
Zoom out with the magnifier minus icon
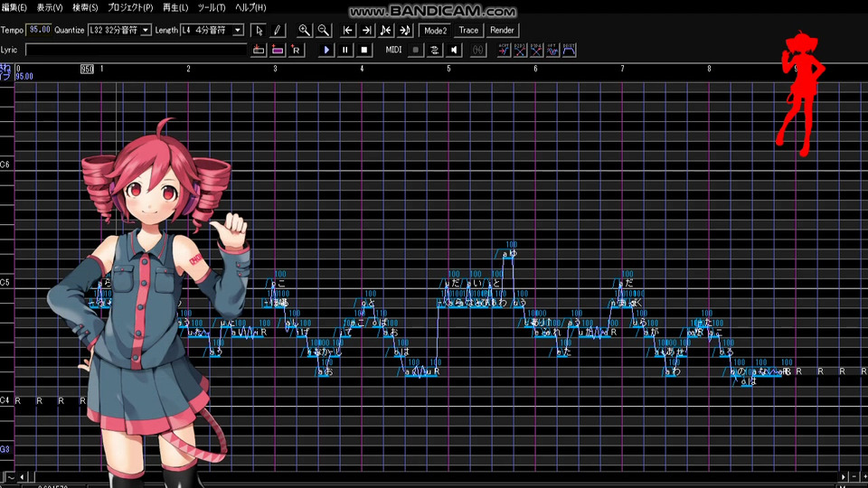324,31
